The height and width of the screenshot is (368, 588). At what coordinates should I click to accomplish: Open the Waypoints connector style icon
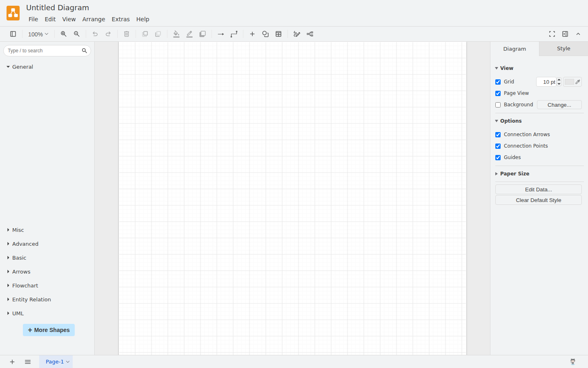(x=234, y=34)
